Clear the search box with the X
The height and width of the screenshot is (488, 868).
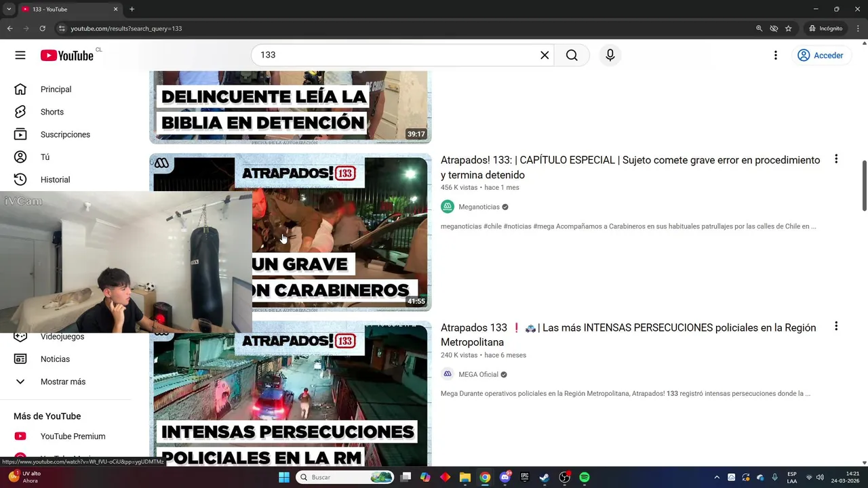pyautogui.click(x=545, y=55)
